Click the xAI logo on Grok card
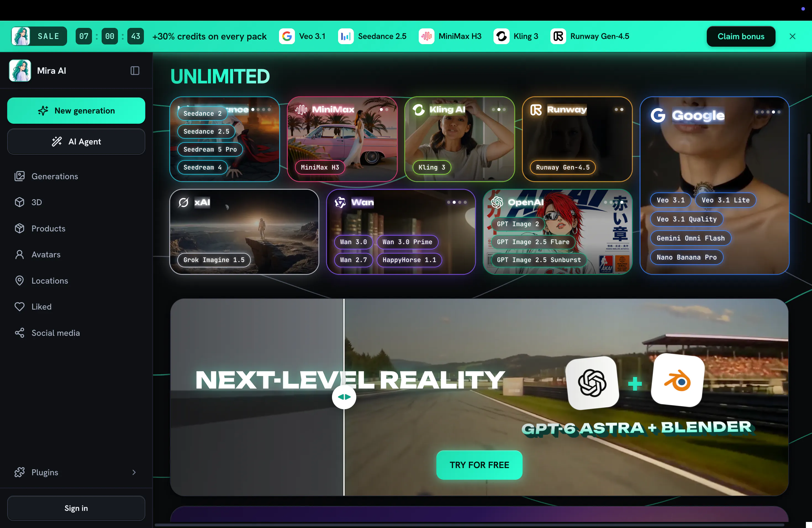 click(x=184, y=202)
